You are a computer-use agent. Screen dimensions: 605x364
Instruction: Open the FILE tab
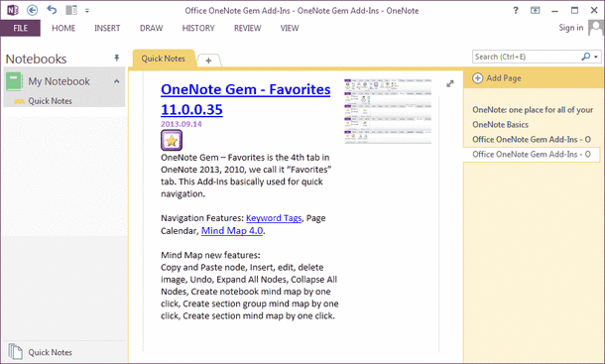coord(21,28)
